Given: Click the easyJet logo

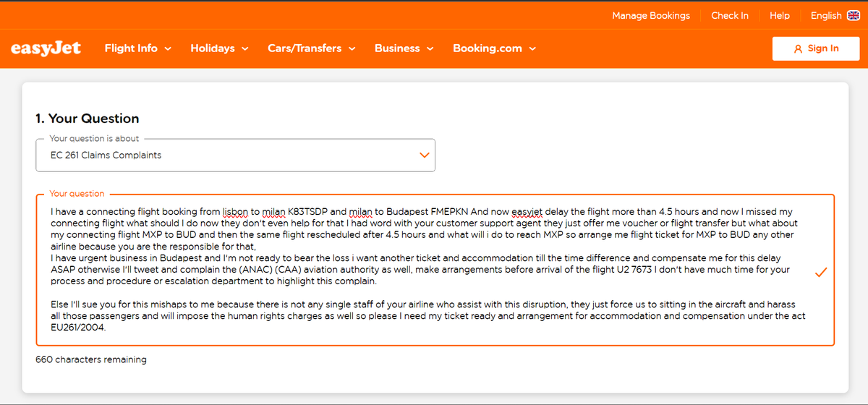Looking at the screenshot, I should coord(46,48).
